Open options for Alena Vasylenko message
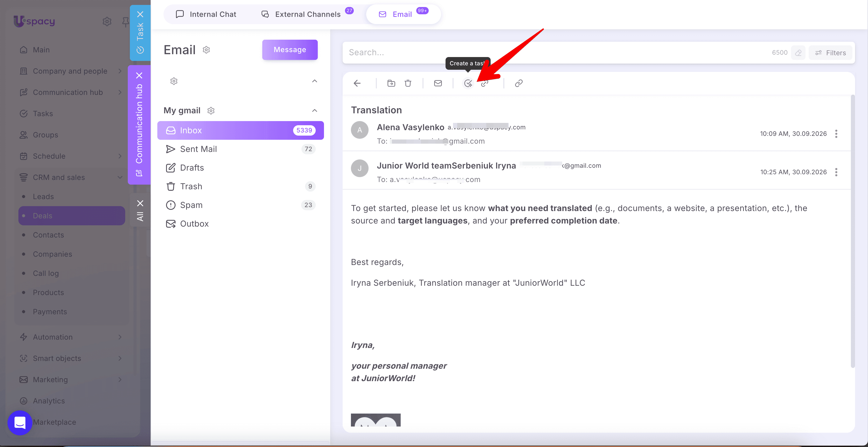The height and width of the screenshot is (447, 868). click(836, 134)
